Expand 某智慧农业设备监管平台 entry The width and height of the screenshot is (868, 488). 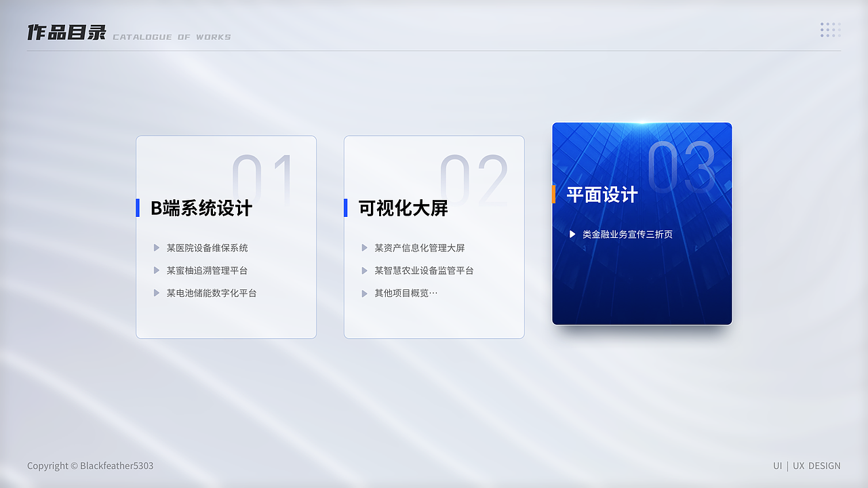click(x=423, y=270)
